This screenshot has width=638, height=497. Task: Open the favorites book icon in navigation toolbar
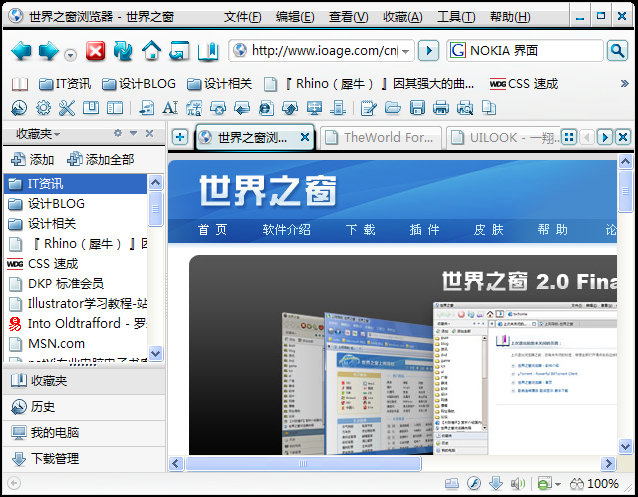[x=208, y=51]
